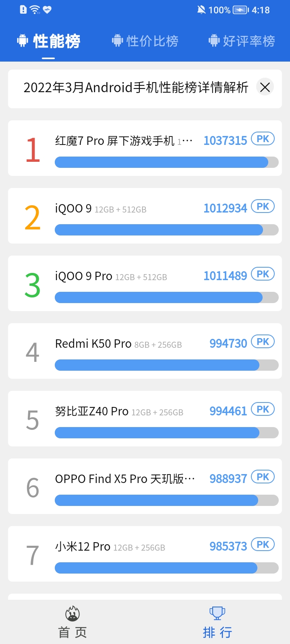
Task: Tap the PK button for 努比亚Z40 Pro
Action: pyautogui.click(x=263, y=409)
